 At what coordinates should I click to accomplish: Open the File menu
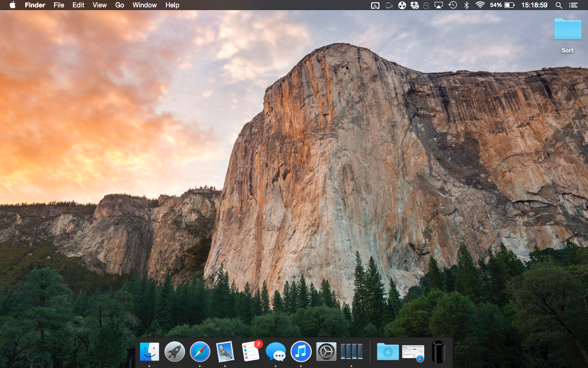(x=59, y=5)
